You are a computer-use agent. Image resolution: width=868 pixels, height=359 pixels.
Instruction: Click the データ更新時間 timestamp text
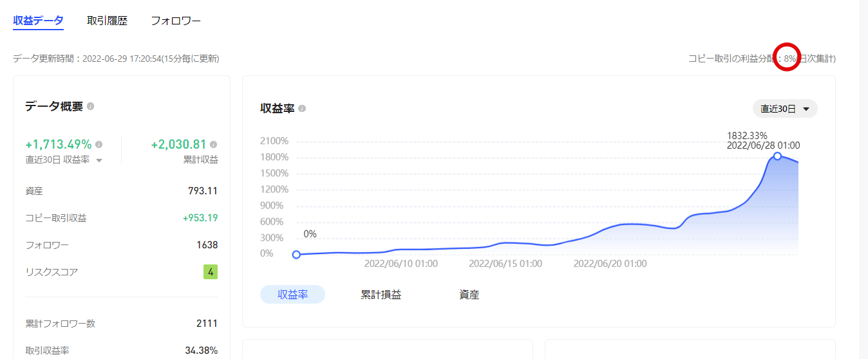[116, 59]
